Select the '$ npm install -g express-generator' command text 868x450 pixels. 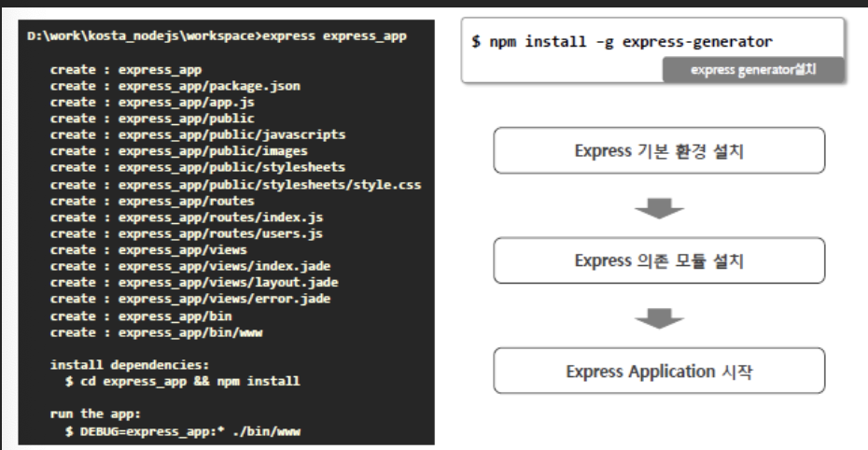tap(623, 41)
